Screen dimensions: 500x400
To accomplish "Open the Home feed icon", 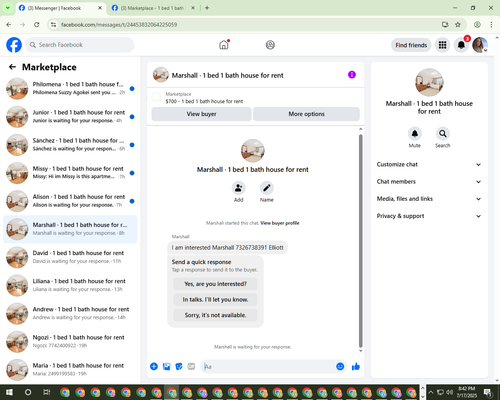I will click(x=224, y=45).
